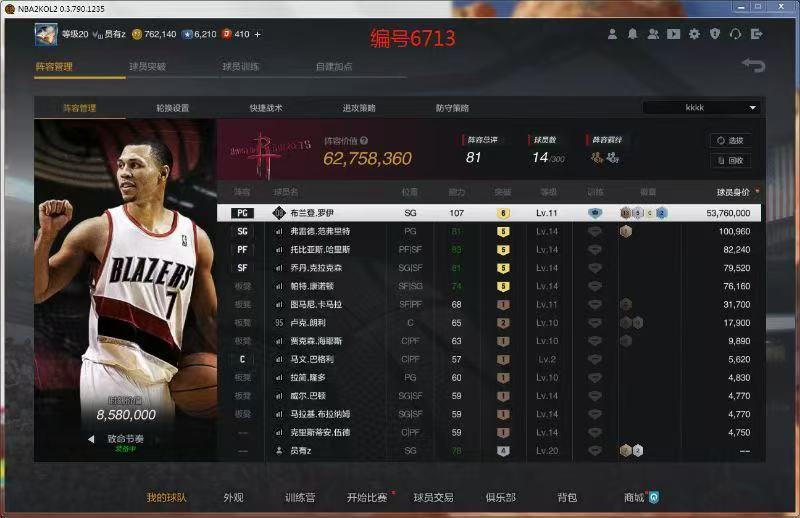Image resolution: width=800 pixels, height=518 pixels.
Task: Switch to 球员突破 tab
Action: click(x=147, y=66)
